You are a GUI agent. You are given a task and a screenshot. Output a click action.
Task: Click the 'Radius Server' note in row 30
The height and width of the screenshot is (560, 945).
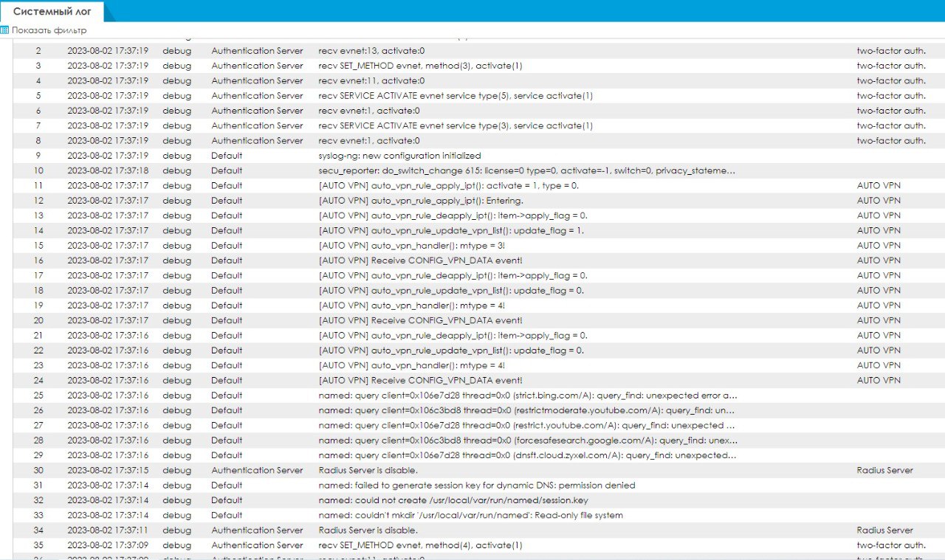pyautogui.click(x=885, y=470)
